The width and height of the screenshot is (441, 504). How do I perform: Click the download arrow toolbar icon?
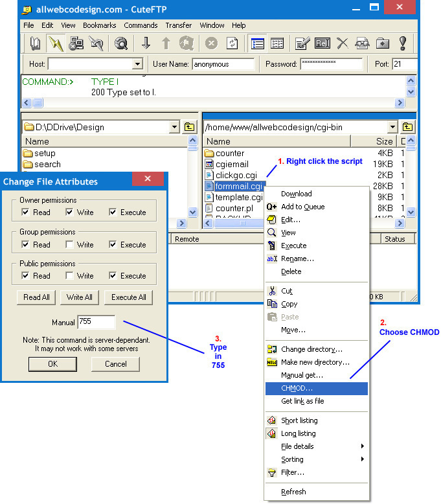pyautogui.click(x=146, y=43)
